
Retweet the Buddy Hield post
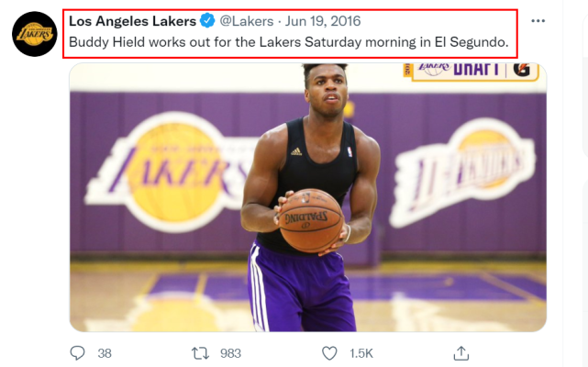[200, 353]
